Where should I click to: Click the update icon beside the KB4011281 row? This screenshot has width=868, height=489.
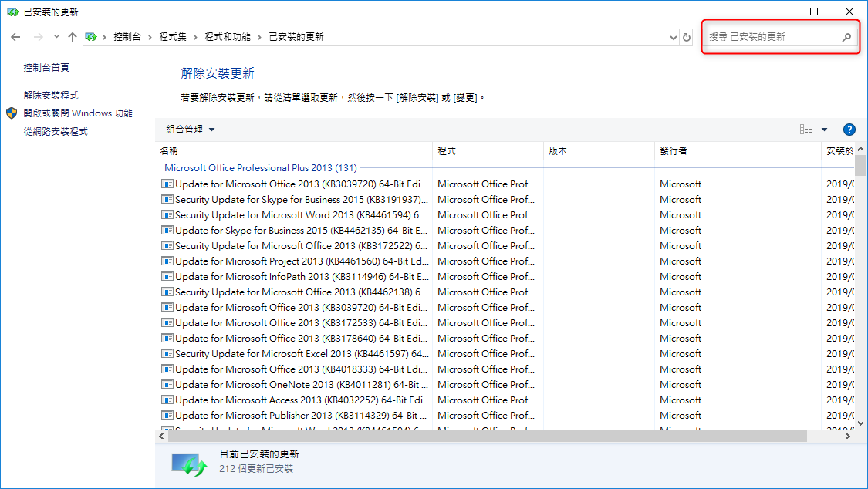point(167,384)
